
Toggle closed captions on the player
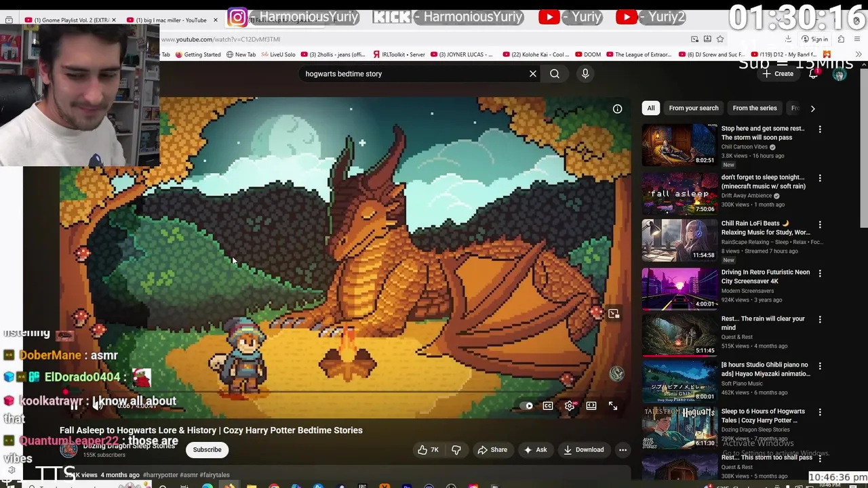click(x=548, y=406)
